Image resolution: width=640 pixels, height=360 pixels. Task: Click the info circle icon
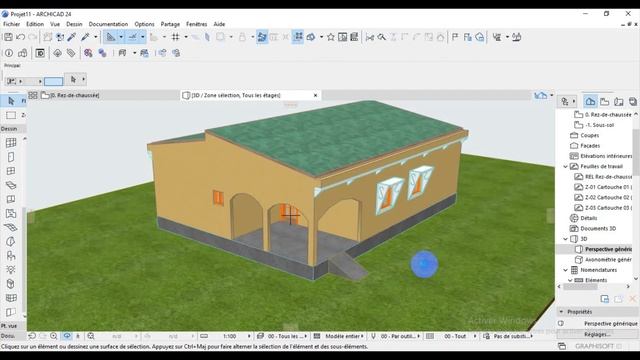9,53
